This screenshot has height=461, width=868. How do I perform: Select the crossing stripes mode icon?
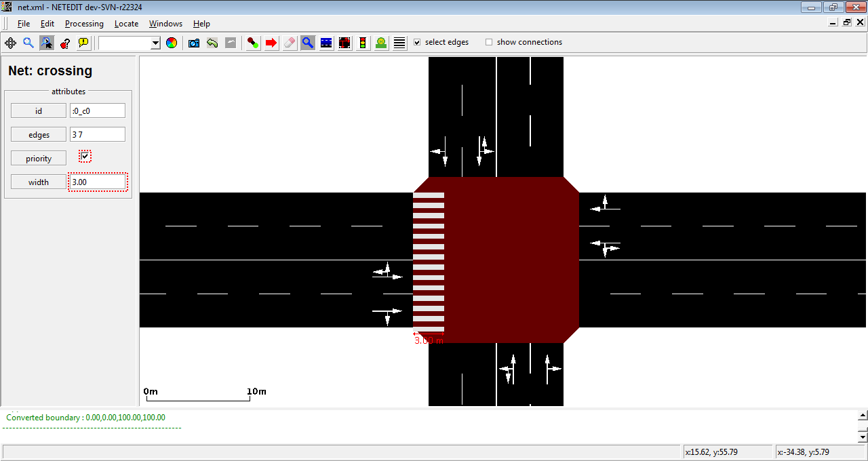(x=399, y=43)
